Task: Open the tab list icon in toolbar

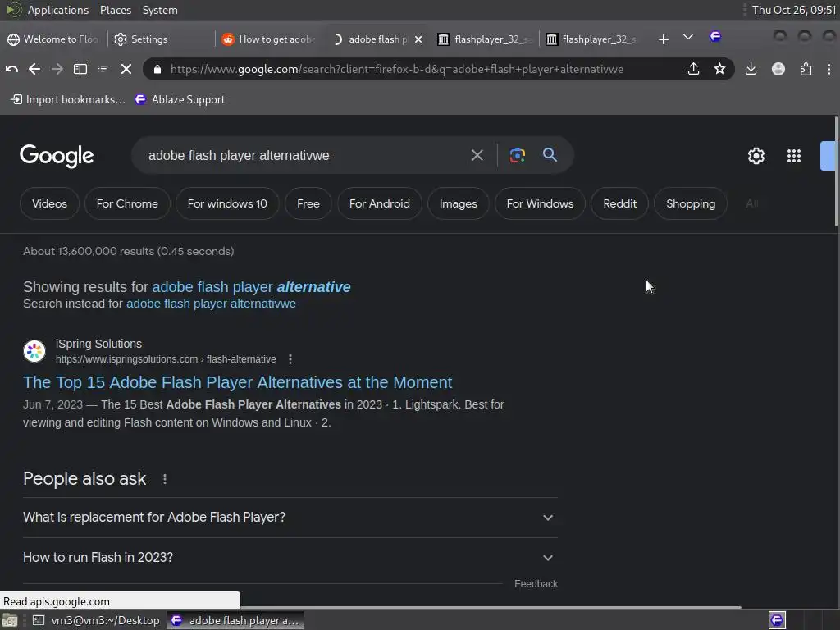Action: point(103,69)
